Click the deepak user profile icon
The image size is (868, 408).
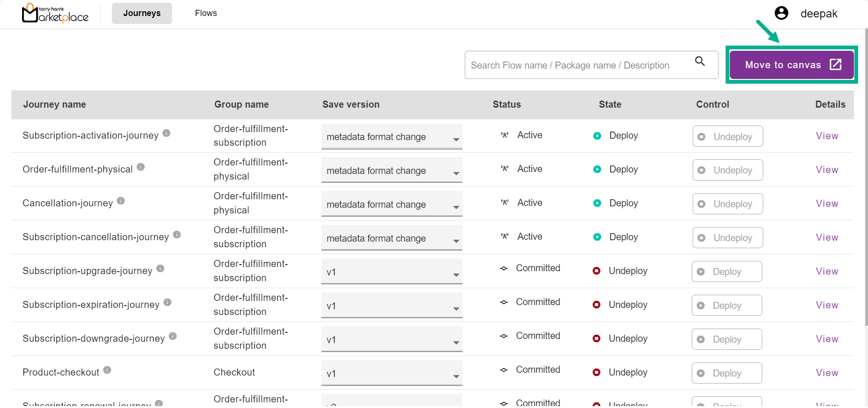(x=781, y=13)
